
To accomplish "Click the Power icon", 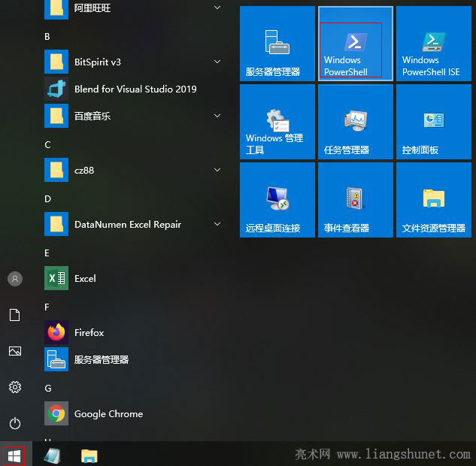I will click(x=15, y=423).
